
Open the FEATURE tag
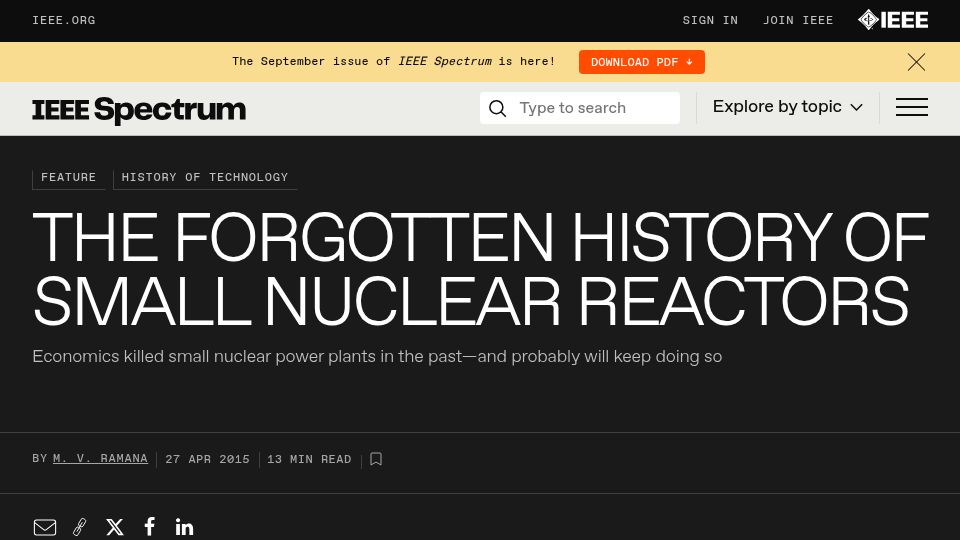(x=69, y=178)
